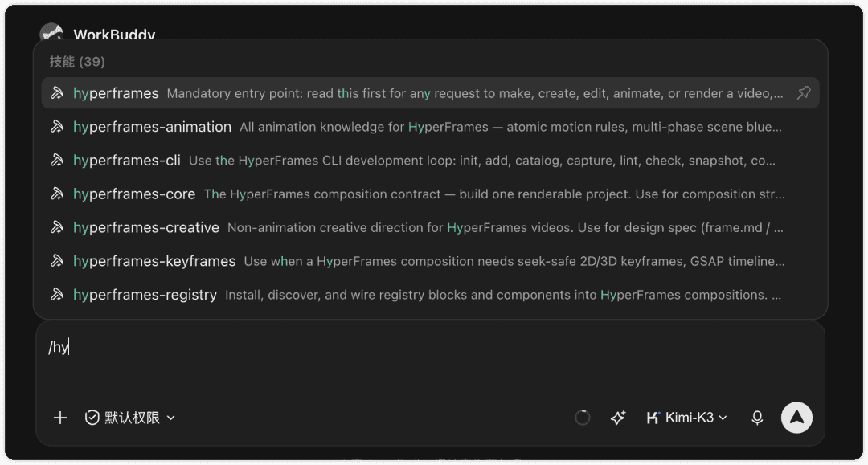Click the shield permission icon
This screenshot has height=465, width=868.
[x=92, y=418]
